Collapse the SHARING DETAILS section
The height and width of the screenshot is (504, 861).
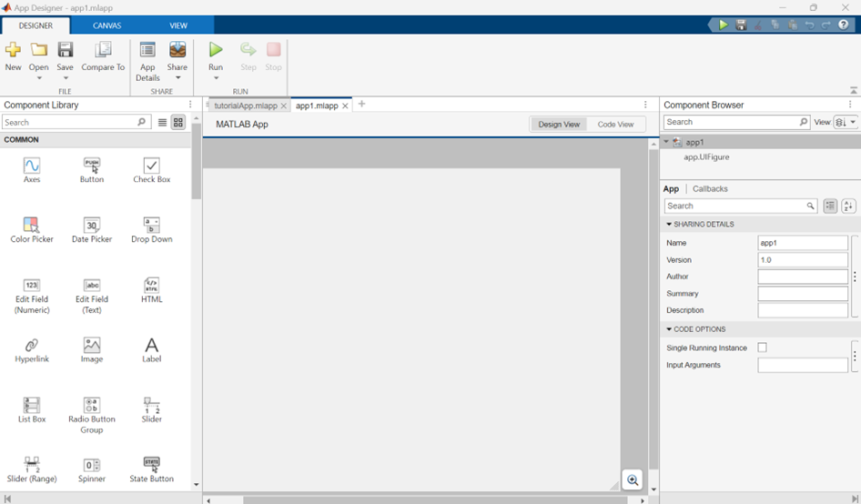(669, 224)
